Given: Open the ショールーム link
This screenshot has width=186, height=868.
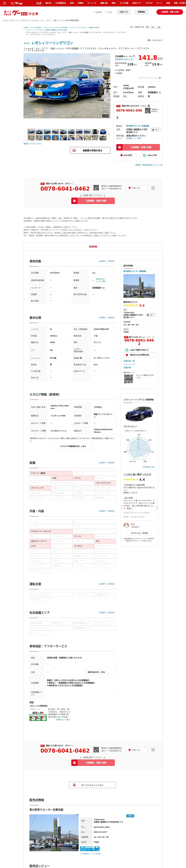Looking at the screenshot, I should [x=129, y=364].
